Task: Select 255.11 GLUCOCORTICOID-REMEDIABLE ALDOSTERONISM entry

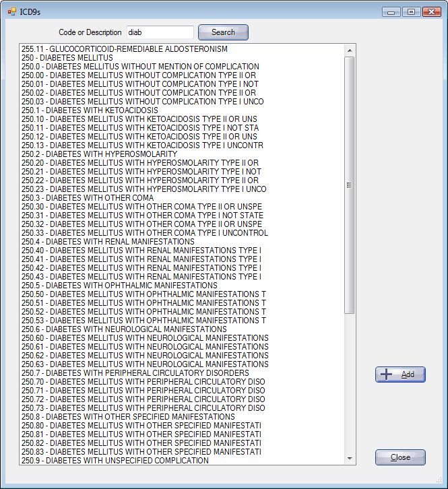Action: coord(125,49)
